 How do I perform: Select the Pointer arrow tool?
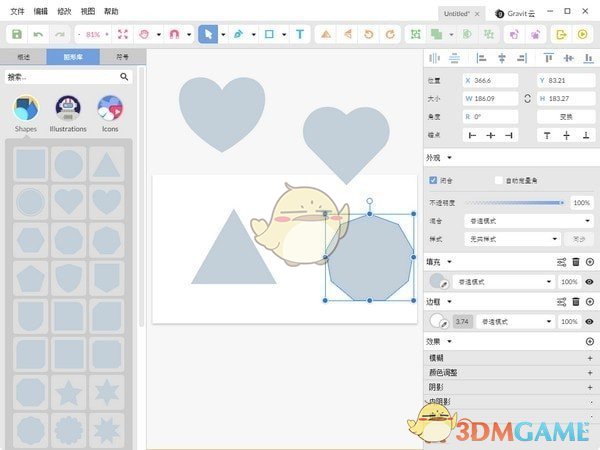pyautogui.click(x=208, y=34)
